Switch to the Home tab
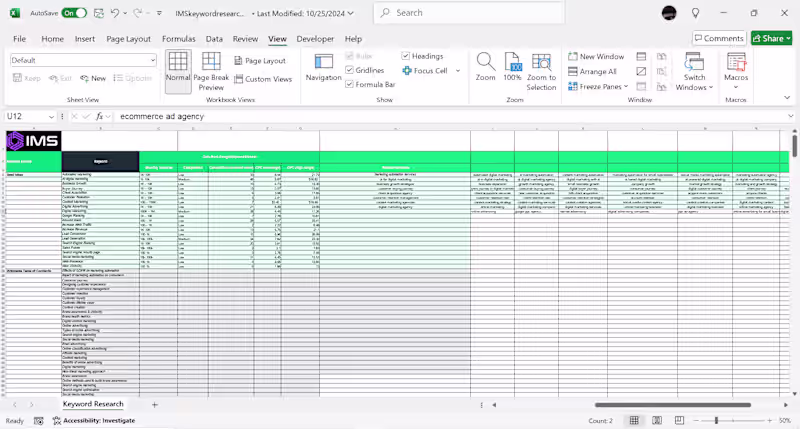The image size is (800, 429). pyautogui.click(x=53, y=39)
